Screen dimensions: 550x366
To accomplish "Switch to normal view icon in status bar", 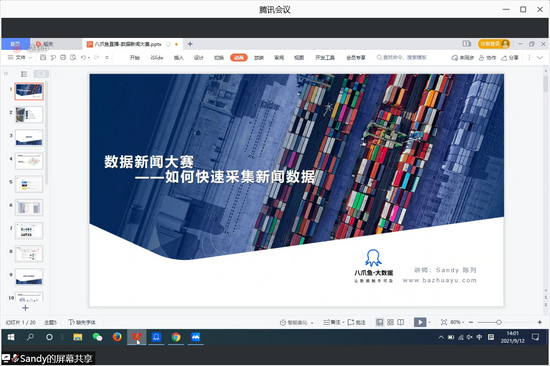I will 380,322.
